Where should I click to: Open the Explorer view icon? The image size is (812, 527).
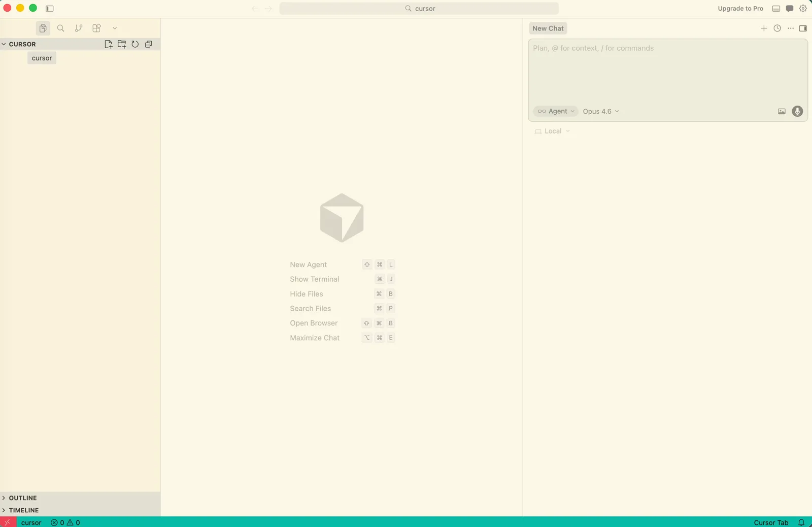tap(43, 28)
